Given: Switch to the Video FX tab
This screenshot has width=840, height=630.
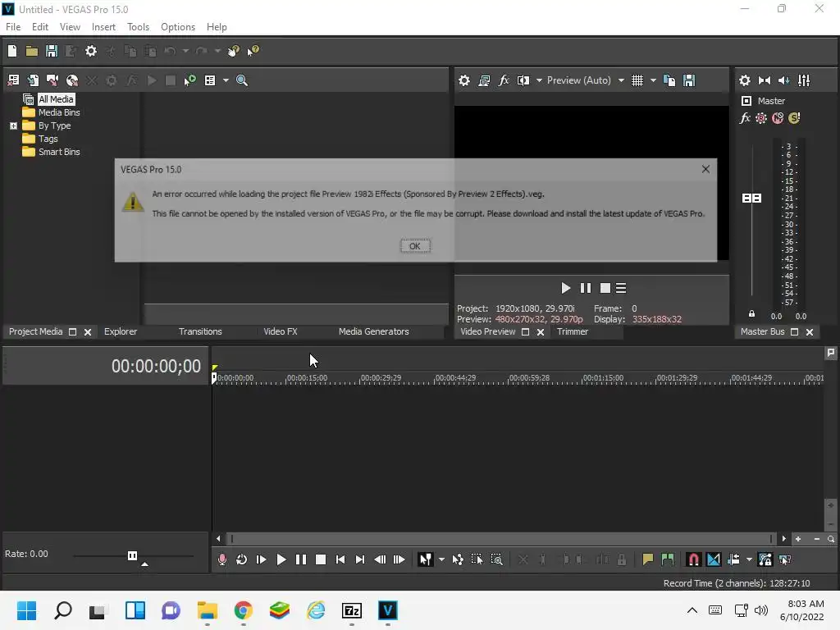Looking at the screenshot, I should click(x=281, y=331).
